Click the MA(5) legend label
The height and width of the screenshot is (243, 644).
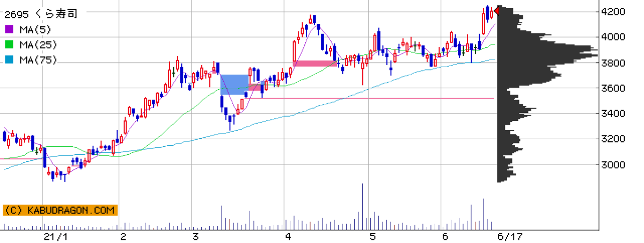point(35,30)
